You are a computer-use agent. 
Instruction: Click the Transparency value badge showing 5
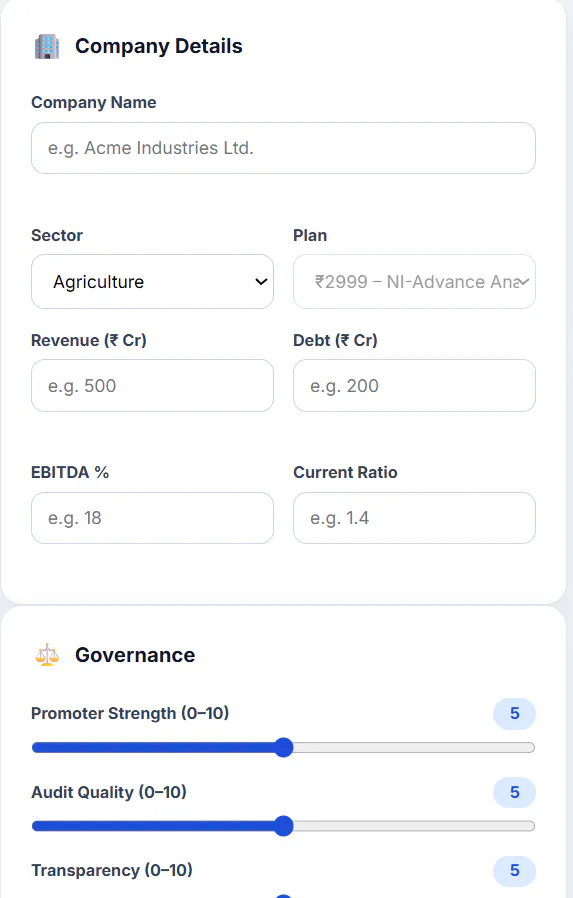point(515,871)
